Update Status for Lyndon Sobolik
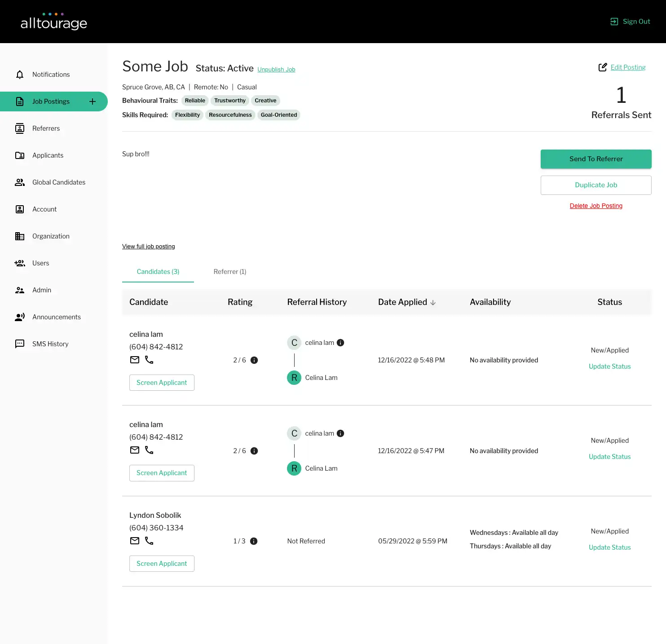 tap(609, 547)
